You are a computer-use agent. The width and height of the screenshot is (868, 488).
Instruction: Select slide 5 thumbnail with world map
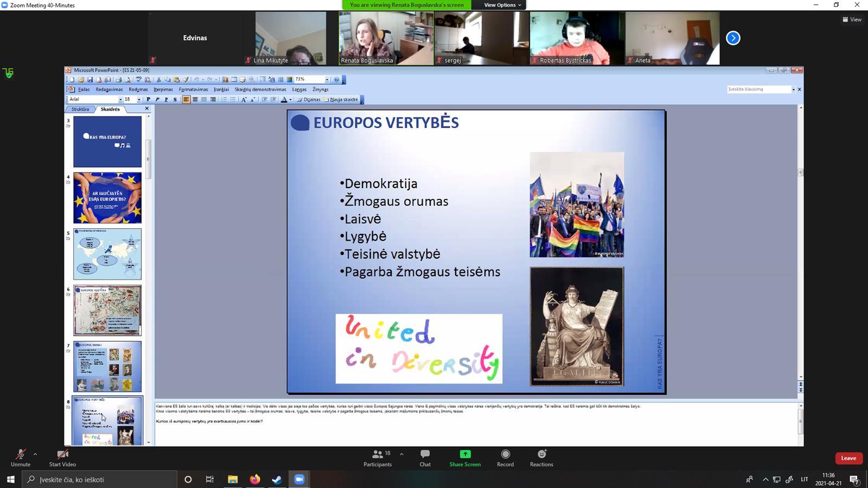[x=107, y=254]
